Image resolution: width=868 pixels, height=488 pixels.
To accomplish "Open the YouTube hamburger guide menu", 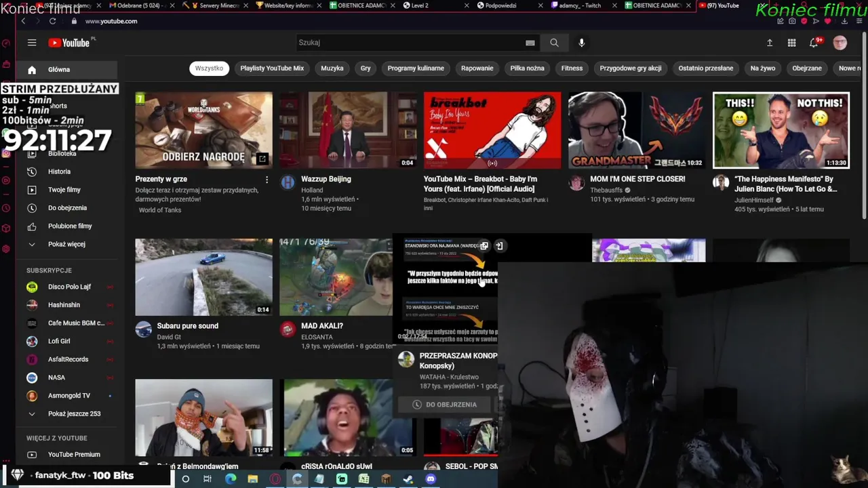I will click(32, 43).
